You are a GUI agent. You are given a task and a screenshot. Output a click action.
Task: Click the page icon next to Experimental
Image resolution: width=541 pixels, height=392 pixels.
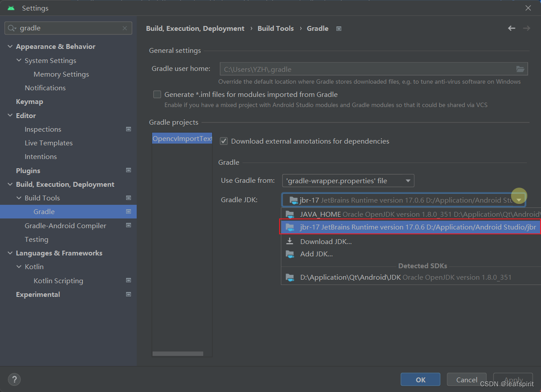pos(128,294)
